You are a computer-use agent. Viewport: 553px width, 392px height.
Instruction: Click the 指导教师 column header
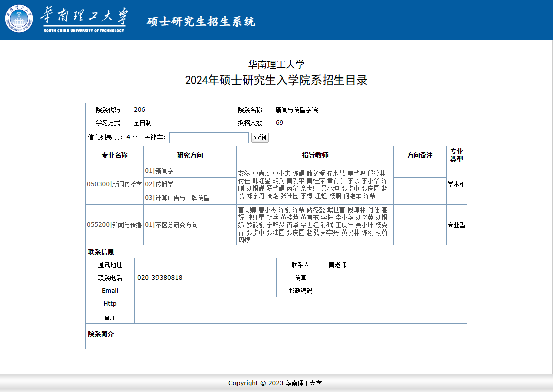[315, 155]
